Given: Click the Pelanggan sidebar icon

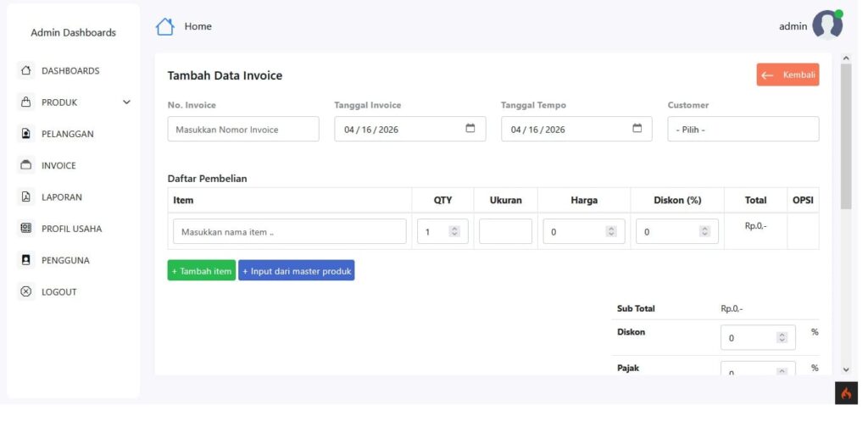Looking at the screenshot, I should 25,134.
